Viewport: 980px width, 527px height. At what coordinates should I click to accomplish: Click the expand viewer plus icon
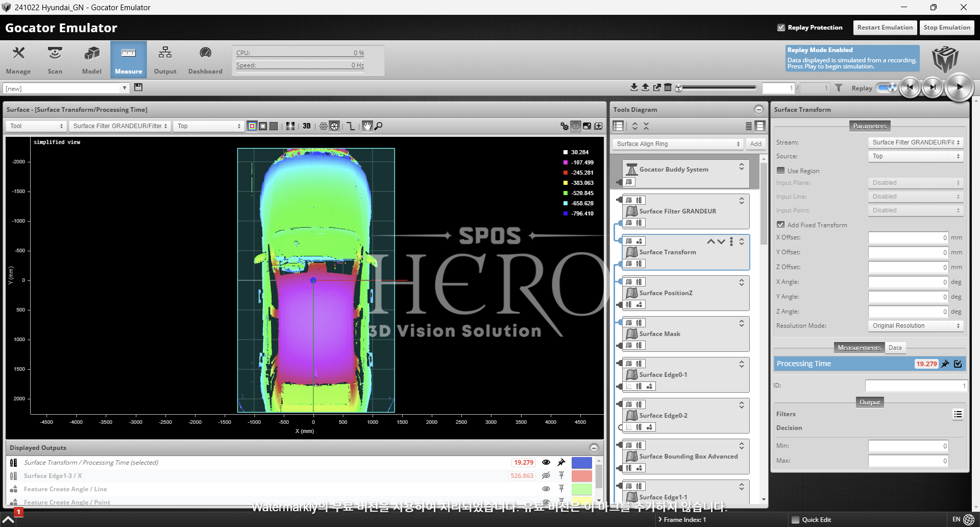(598, 126)
